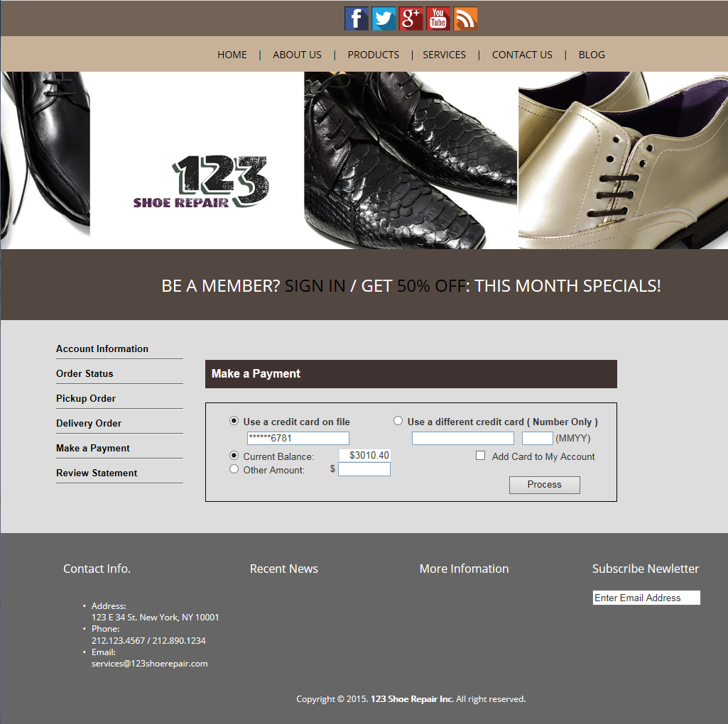Click the phone number 212.123.4567 text
The height and width of the screenshot is (724, 728).
coord(119,640)
